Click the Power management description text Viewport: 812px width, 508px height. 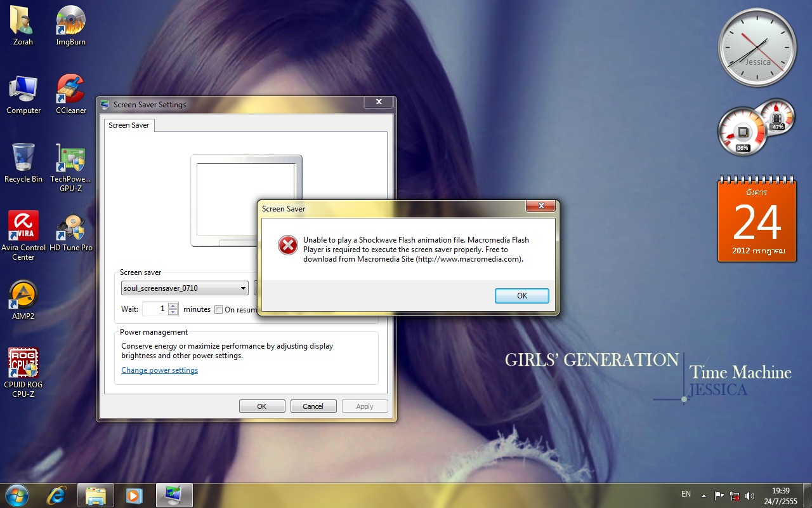(227, 351)
